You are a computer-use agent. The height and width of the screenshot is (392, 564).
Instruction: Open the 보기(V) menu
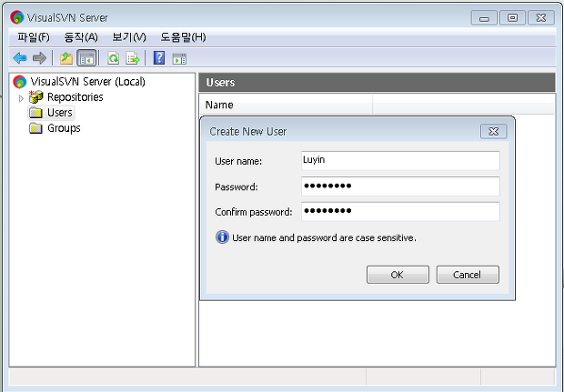tap(129, 37)
